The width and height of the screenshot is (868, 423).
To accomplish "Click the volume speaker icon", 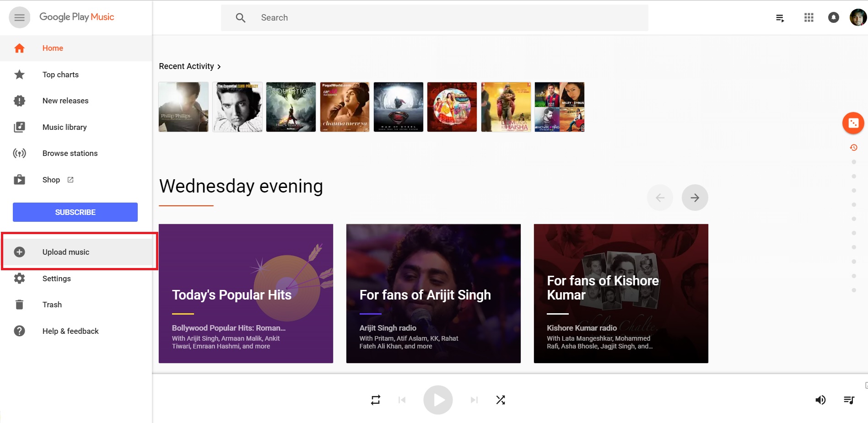I will 820,400.
